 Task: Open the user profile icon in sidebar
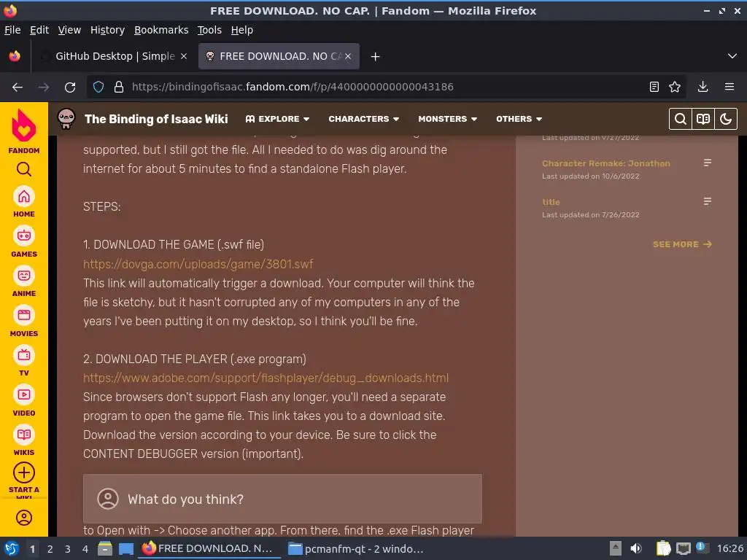click(24, 518)
